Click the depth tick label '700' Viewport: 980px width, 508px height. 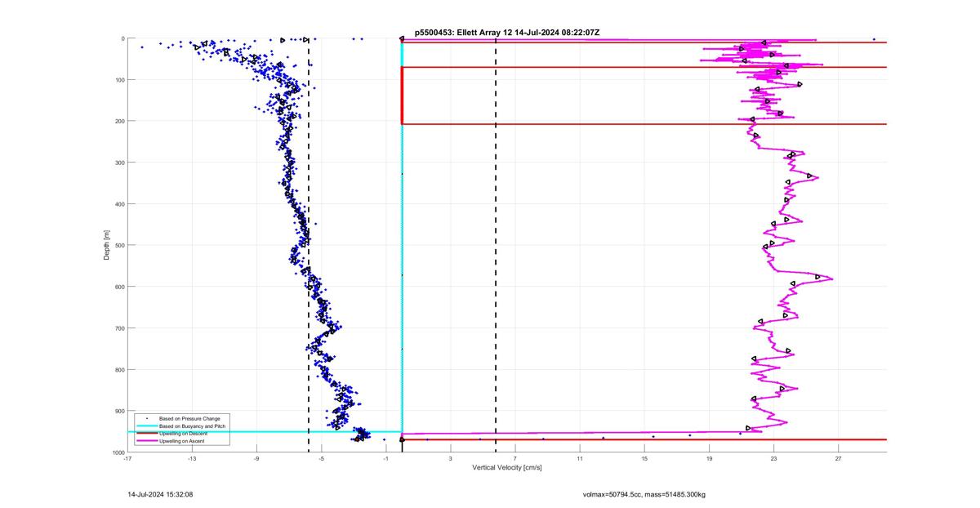(119, 328)
